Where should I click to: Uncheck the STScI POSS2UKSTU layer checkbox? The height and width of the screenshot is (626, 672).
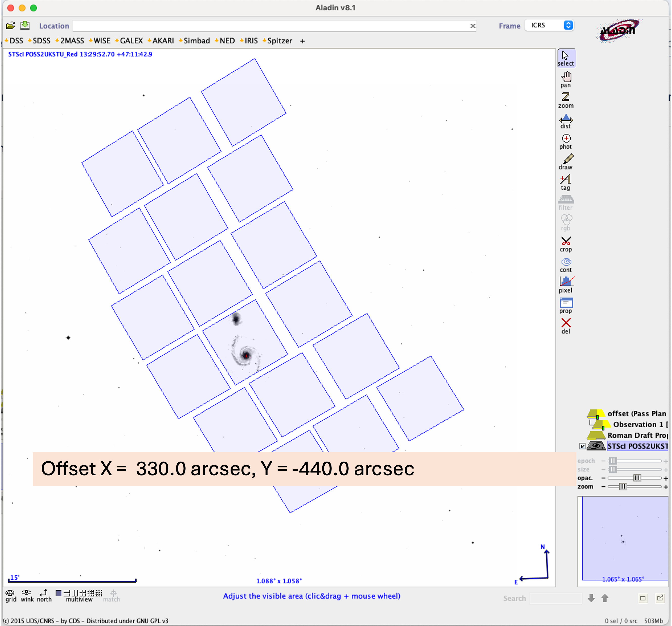pyautogui.click(x=582, y=446)
